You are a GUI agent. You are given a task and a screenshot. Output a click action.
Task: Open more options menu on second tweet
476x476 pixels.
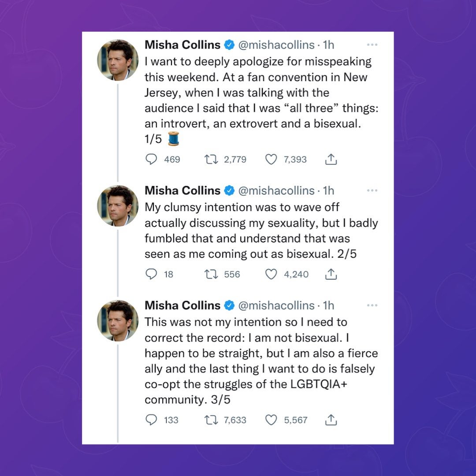[x=372, y=190]
